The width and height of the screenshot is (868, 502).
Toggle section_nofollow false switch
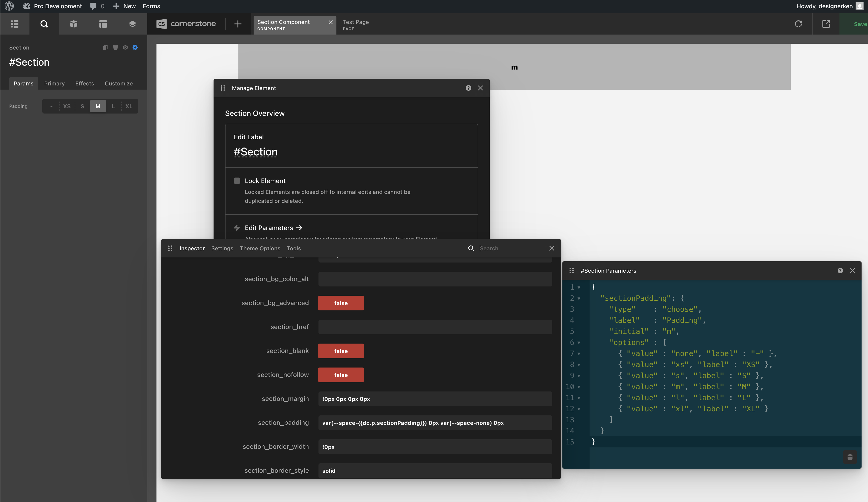click(x=341, y=375)
